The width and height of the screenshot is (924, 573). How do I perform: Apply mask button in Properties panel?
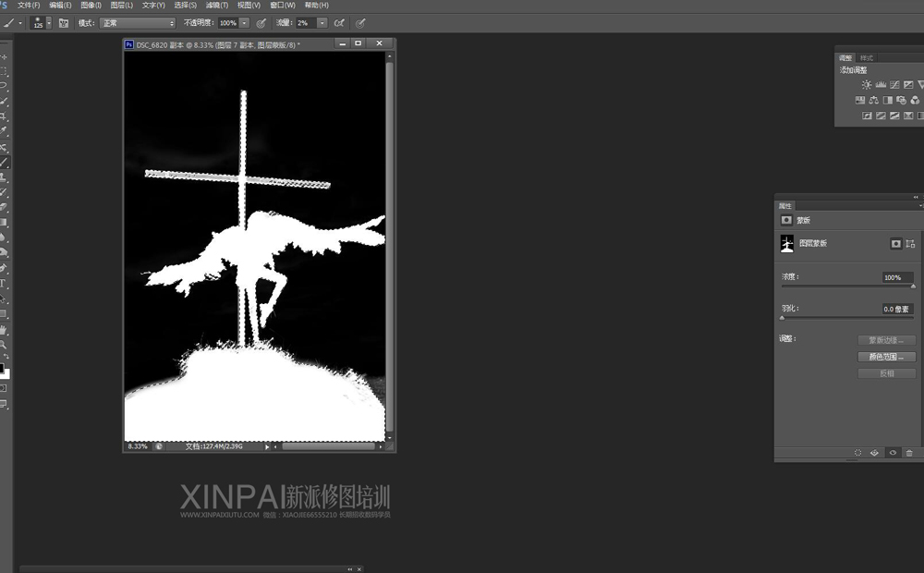click(x=874, y=453)
